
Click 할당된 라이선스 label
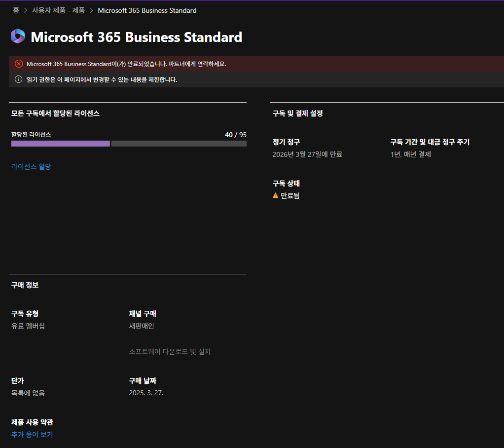click(x=31, y=134)
